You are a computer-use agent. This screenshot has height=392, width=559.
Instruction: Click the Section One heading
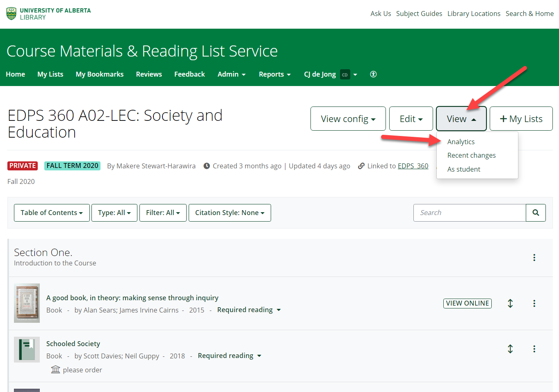click(43, 252)
